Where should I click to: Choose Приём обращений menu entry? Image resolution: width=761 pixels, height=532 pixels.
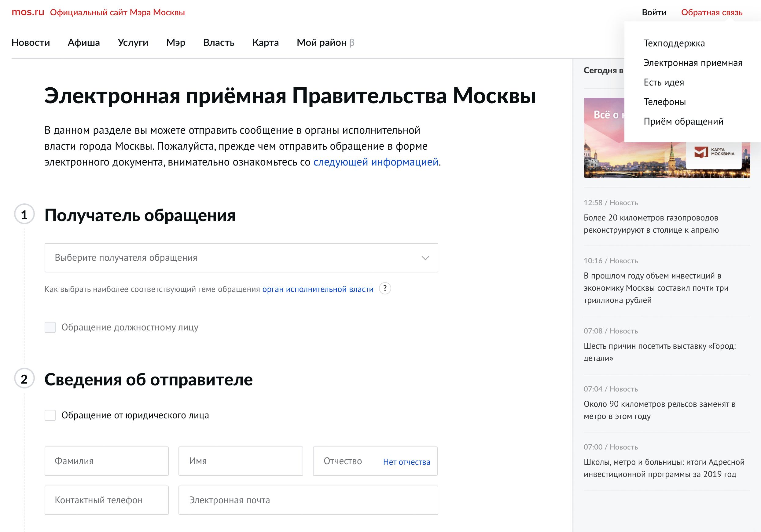point(683,122)
